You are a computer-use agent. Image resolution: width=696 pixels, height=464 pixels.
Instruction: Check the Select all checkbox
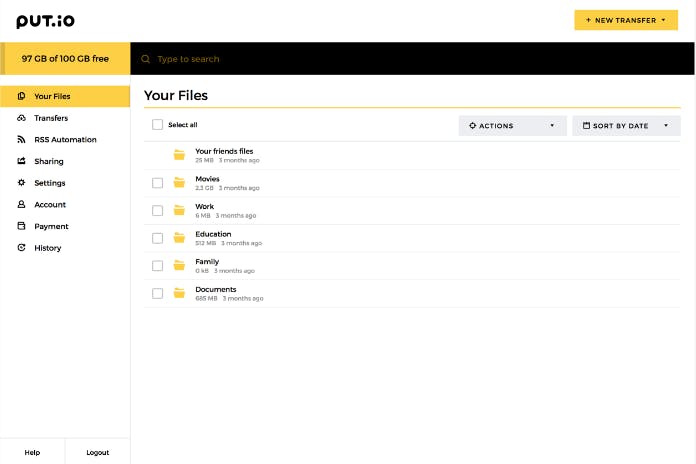pos(158,125)
